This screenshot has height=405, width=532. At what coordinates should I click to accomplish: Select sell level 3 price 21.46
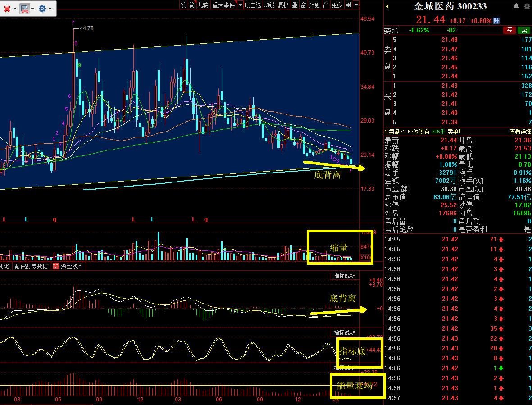tap(450, 58)
